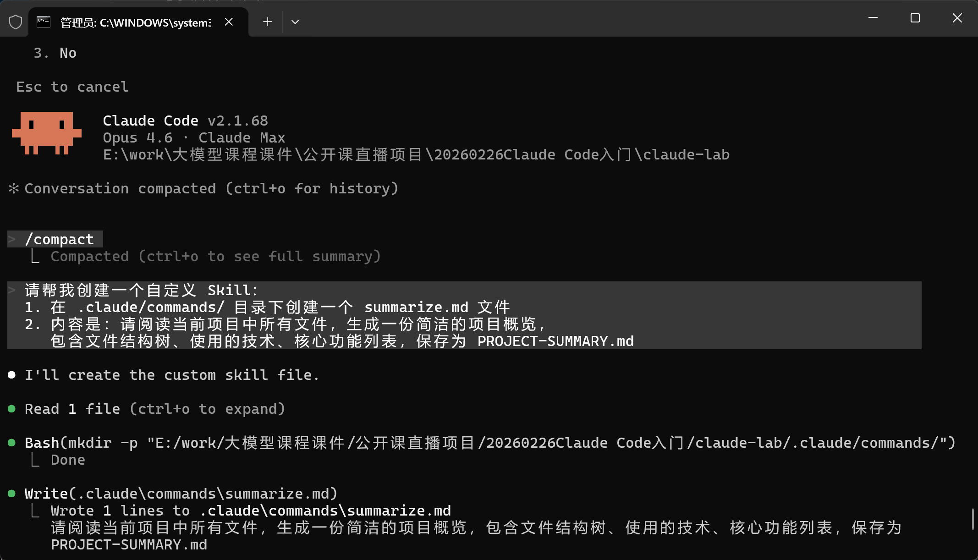The height and width of the screenshot is (560, 978).
Task: Click the Write(.claude\commands\summarize.md) line
Action: (x=181, y=494)
